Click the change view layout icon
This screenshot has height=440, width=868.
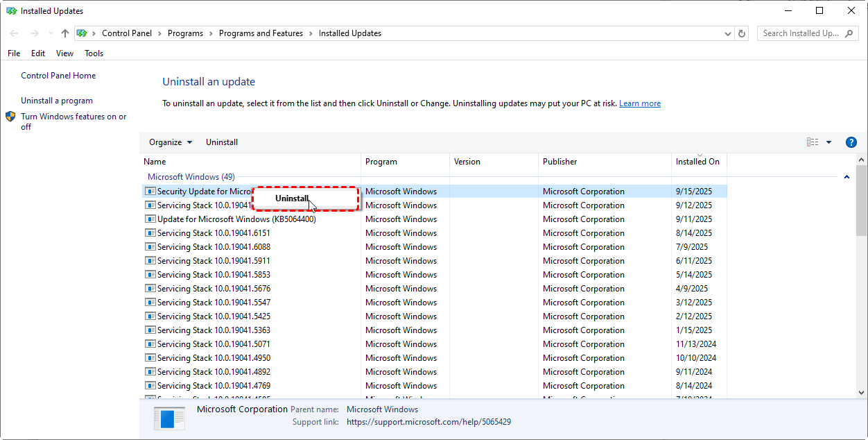[x=813, y=142]
